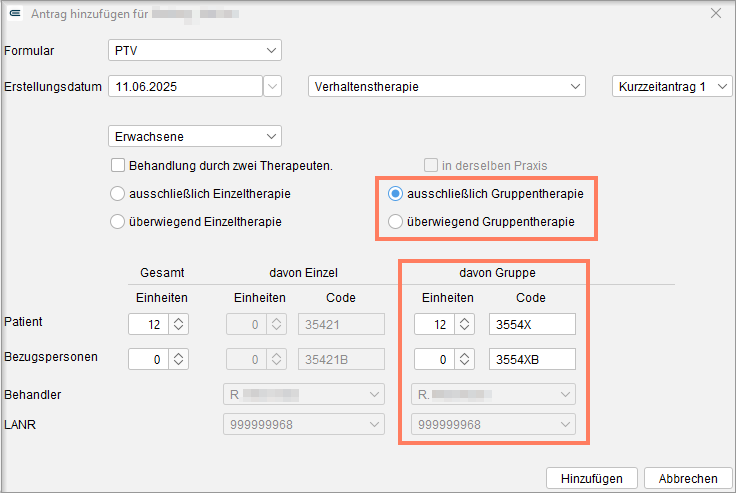Open the Kurzzeitantrag 1 dropdown
The height and width of the screenshot is (493, 736).
[x=672, y=86]
